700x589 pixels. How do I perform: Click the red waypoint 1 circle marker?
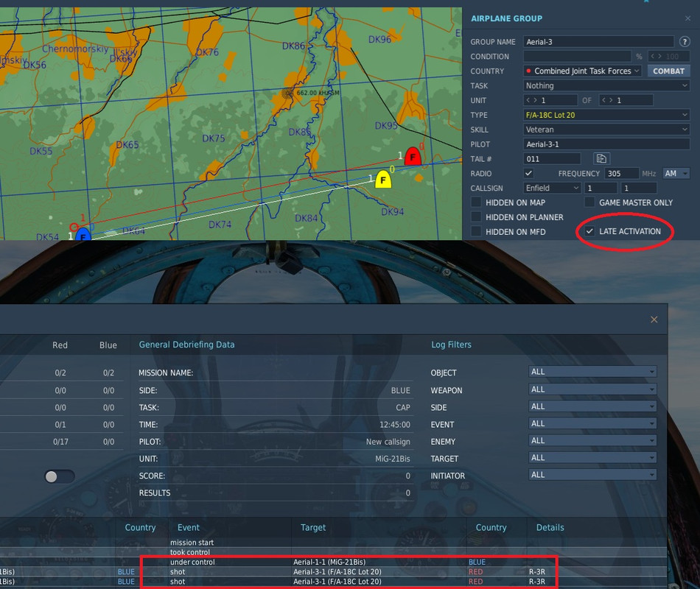[74, 227]
